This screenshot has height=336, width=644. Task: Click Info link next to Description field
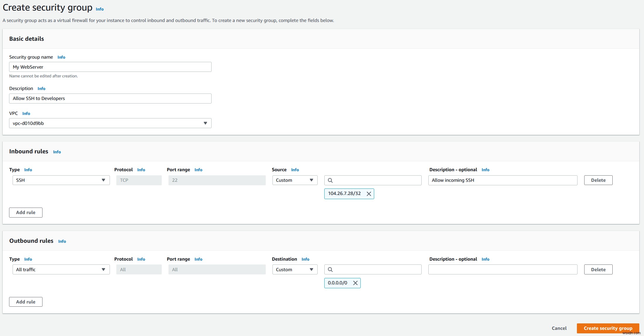[41, 88]
